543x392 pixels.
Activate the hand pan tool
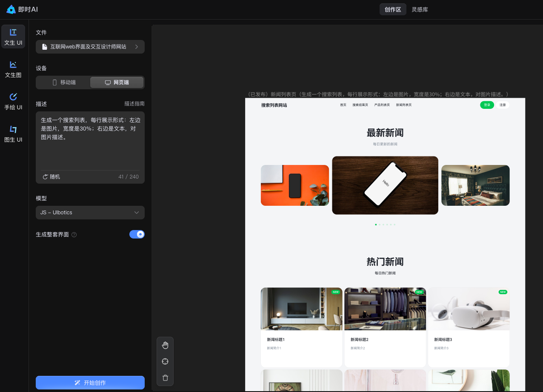click(x=165, y=345)
